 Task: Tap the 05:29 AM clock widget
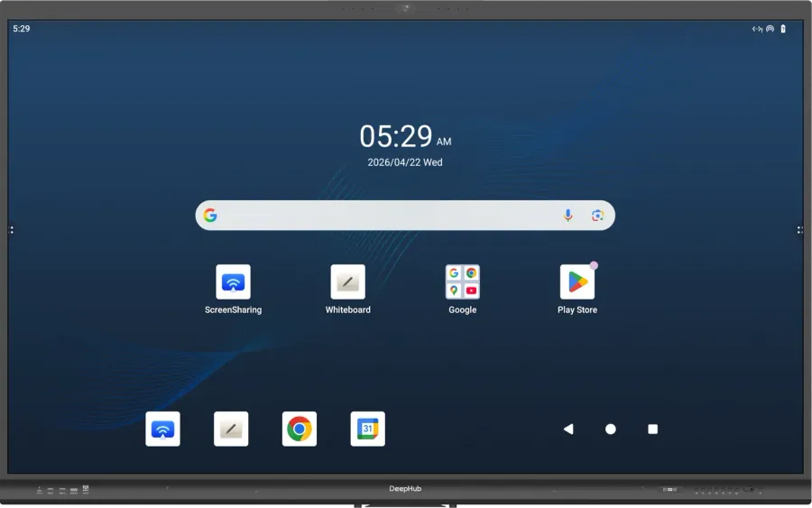(x=405, y=137)
